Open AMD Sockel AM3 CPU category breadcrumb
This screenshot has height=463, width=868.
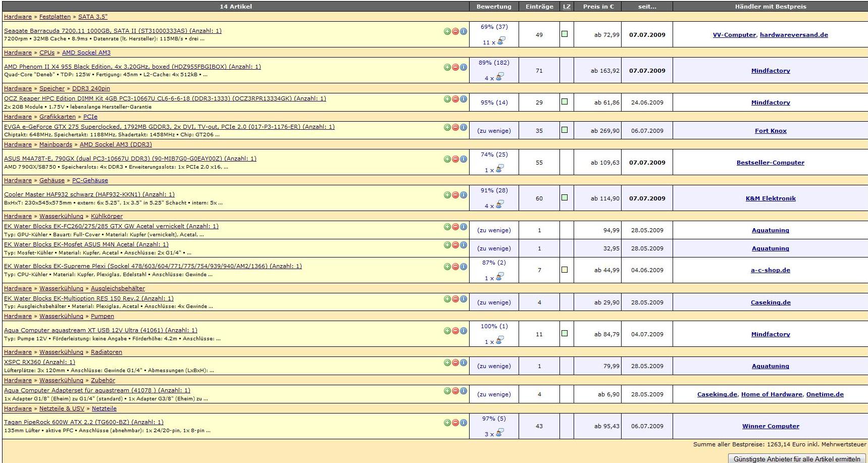click(x=86, y=53)
